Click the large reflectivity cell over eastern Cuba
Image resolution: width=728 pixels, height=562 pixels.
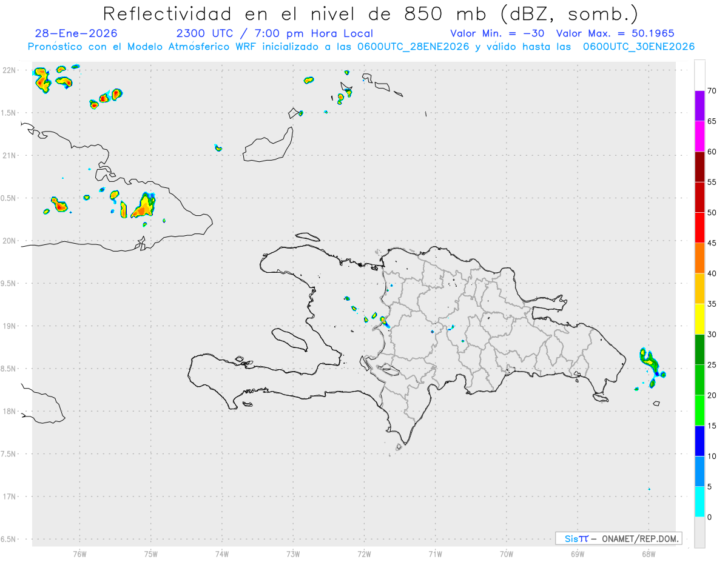[x=144, y=206]
